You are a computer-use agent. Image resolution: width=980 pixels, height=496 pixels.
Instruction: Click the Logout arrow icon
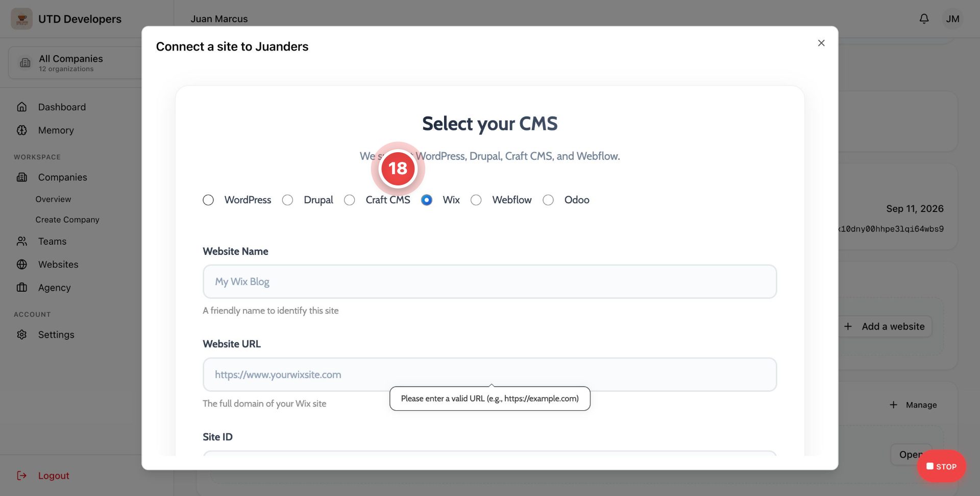point(22,476)
